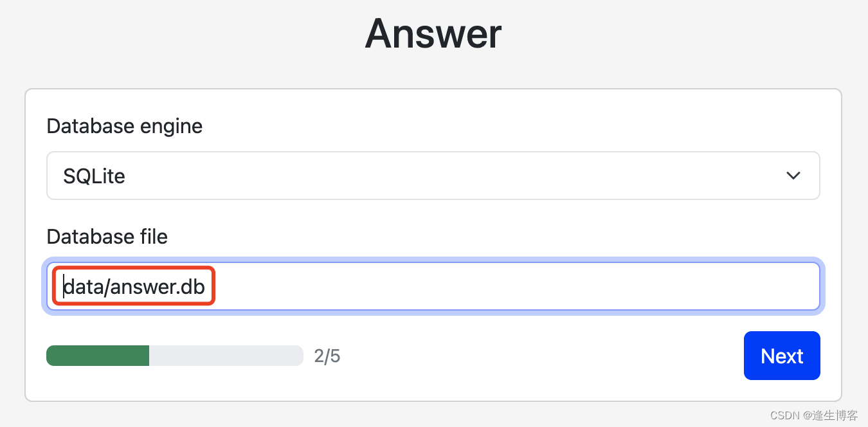
Task: Place cursor in the highlighted file path box
Action: click(133, 286)
